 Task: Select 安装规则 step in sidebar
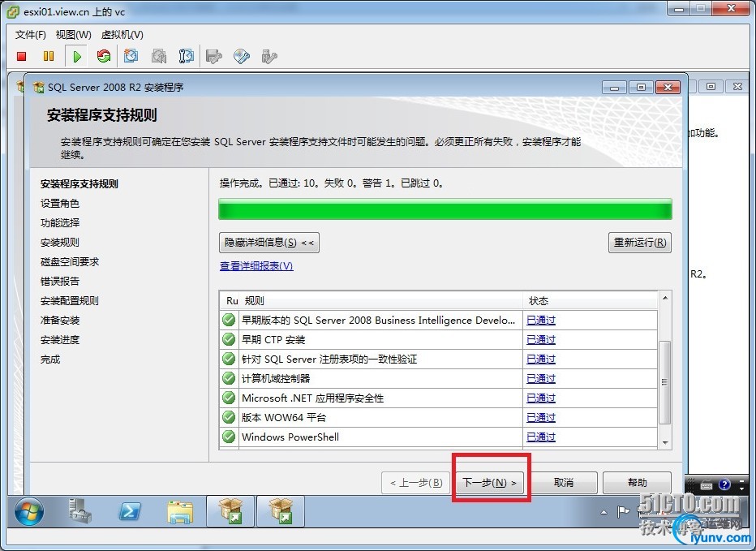tap(60, 242)
